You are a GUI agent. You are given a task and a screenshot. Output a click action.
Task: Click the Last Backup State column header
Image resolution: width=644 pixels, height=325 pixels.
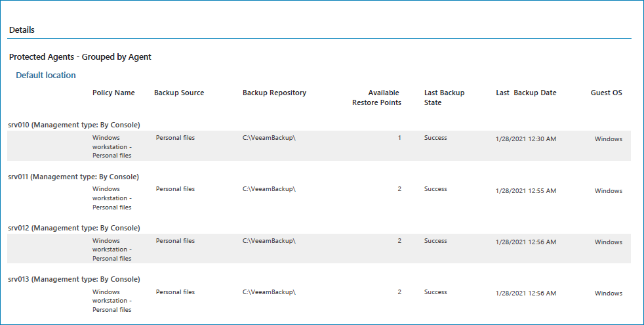tap(444, 98)
